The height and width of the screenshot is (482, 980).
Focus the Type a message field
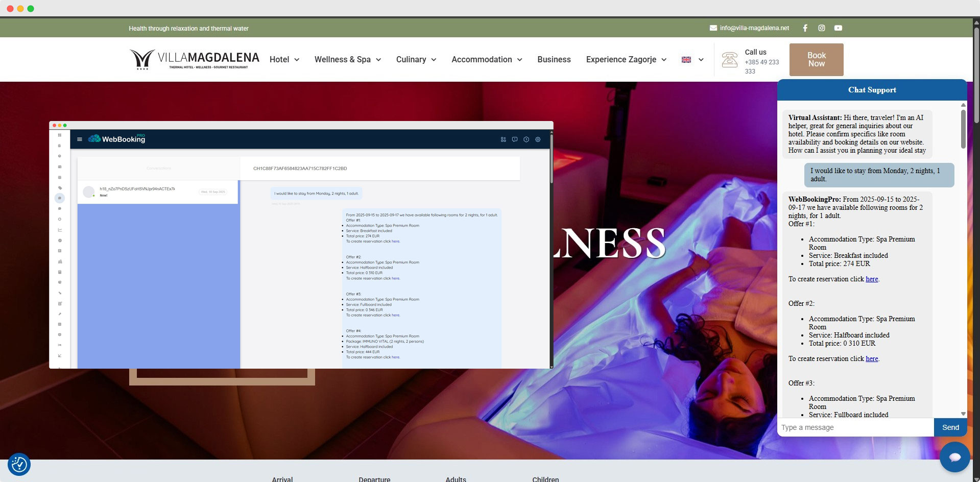855,427
